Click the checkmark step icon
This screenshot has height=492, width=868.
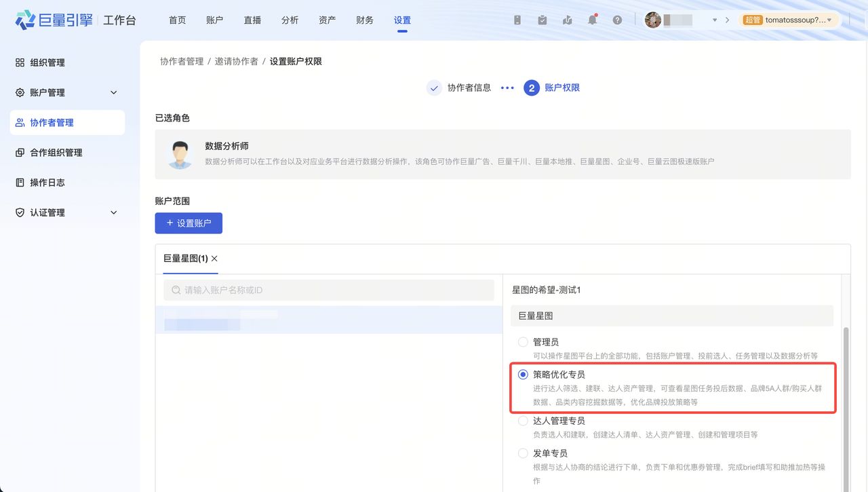click(x=434, y=88)
